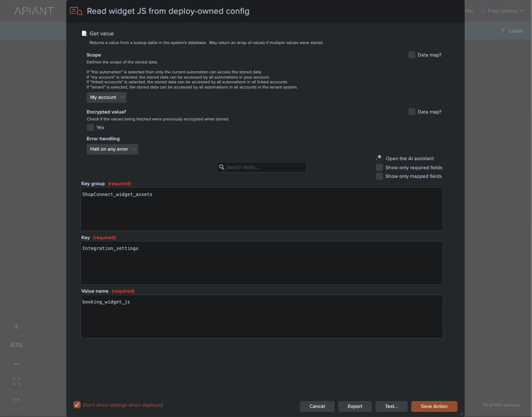Click the horizontal fit width icon

(x=16, y=400)
